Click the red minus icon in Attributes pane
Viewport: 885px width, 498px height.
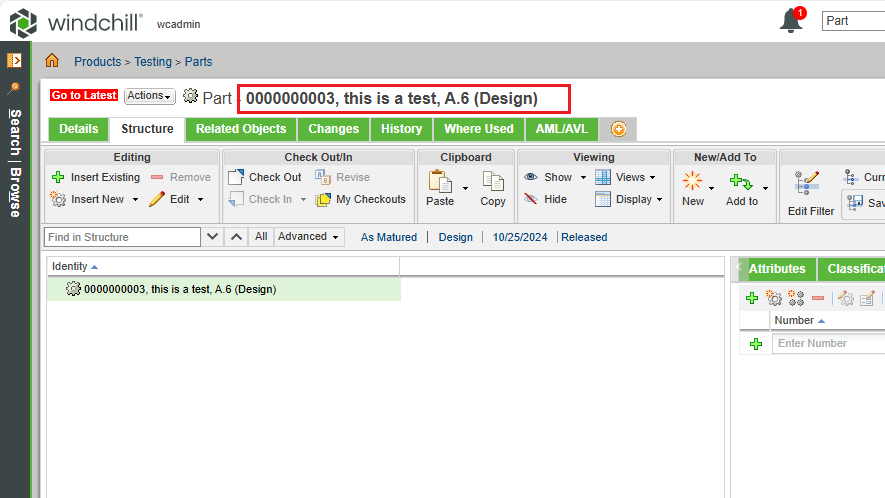pyautogui.click(x=818, y=298)
